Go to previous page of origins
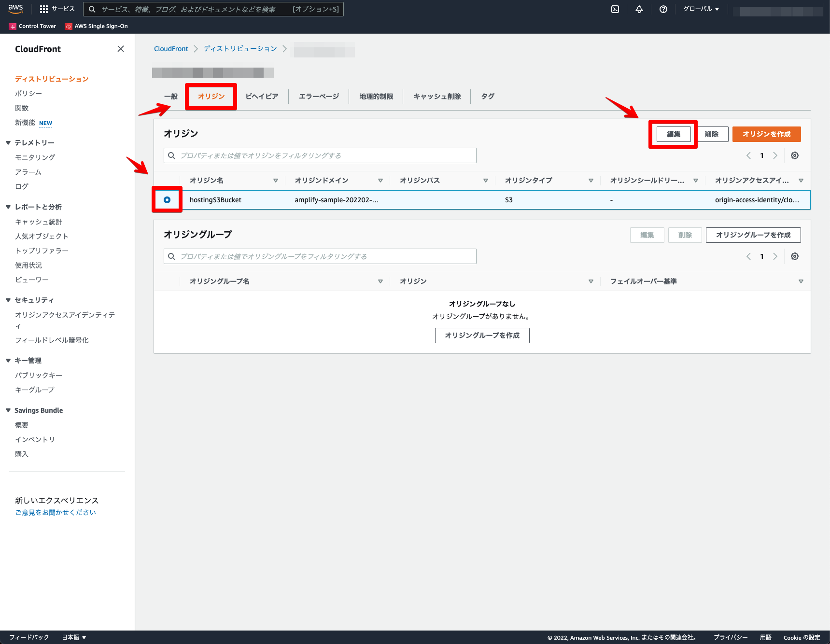The width and height of the screenshot is (830, 644). click(x=748, y=155)
